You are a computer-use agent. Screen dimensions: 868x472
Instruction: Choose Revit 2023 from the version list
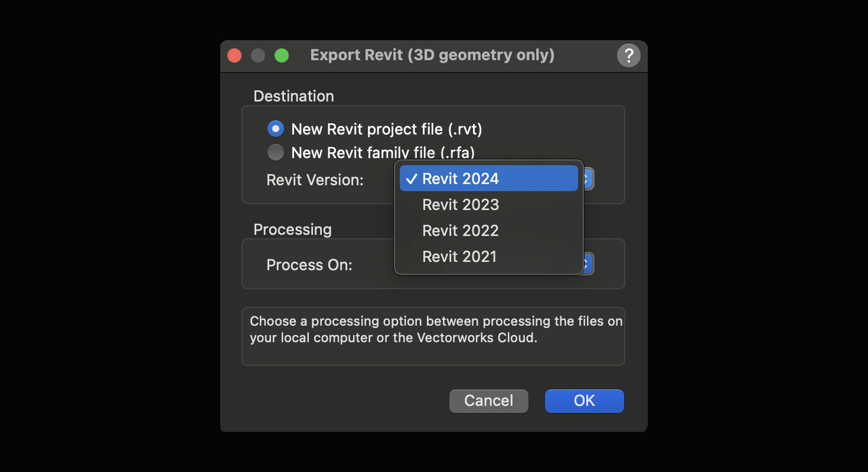click(x=489, y=205)
